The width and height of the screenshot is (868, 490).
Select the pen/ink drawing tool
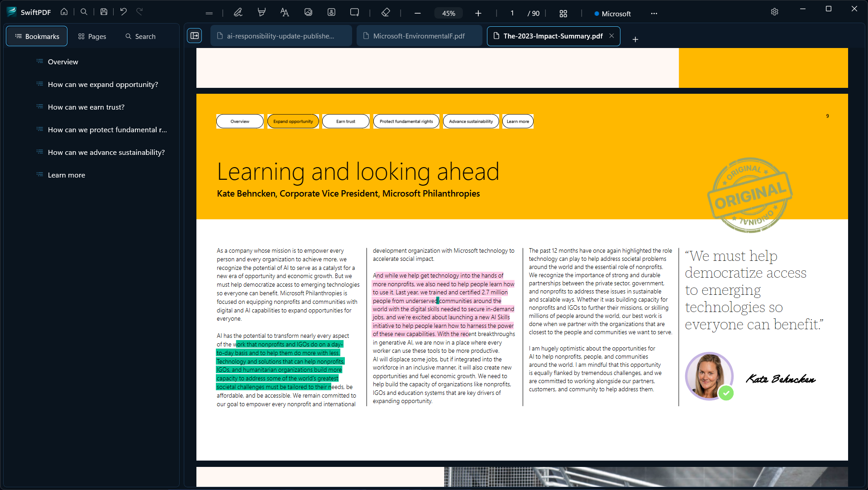(238, 13)
